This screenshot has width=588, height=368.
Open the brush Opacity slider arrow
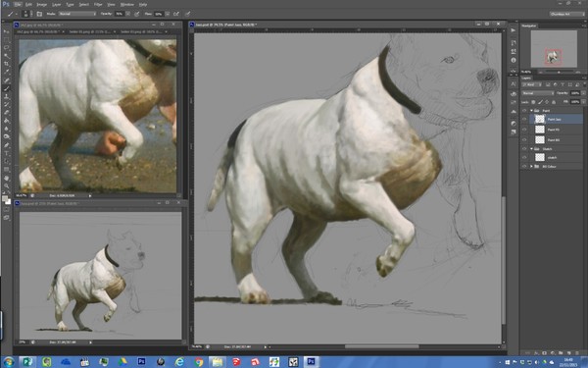127,14
